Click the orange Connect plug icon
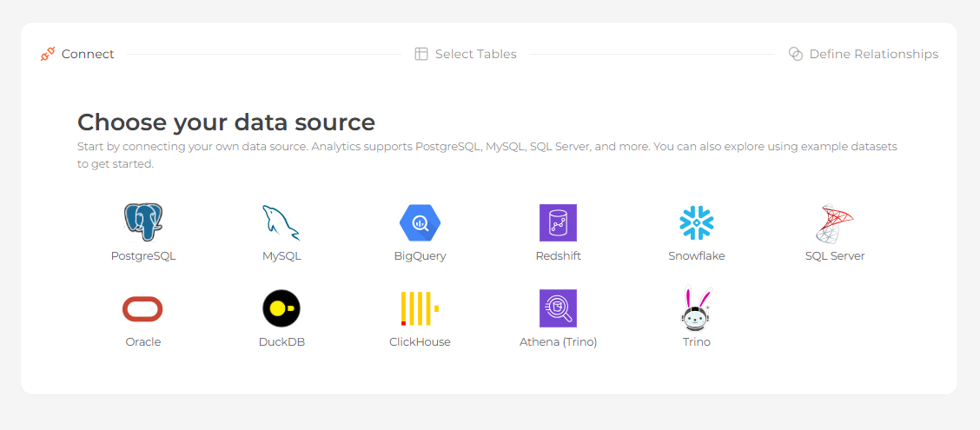This screenshot has height=430, width=980. [48, 55]
